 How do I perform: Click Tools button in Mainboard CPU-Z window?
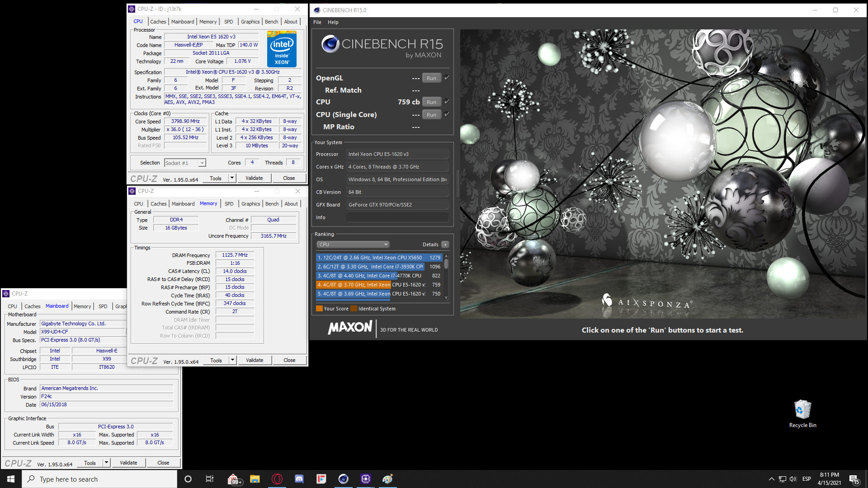pos(90,463)
